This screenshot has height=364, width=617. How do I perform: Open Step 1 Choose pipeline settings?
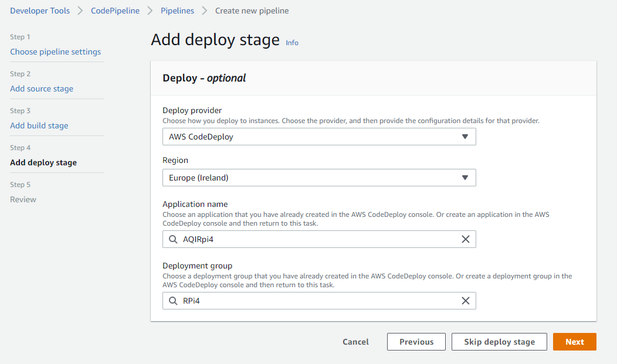tap(56, 52)
